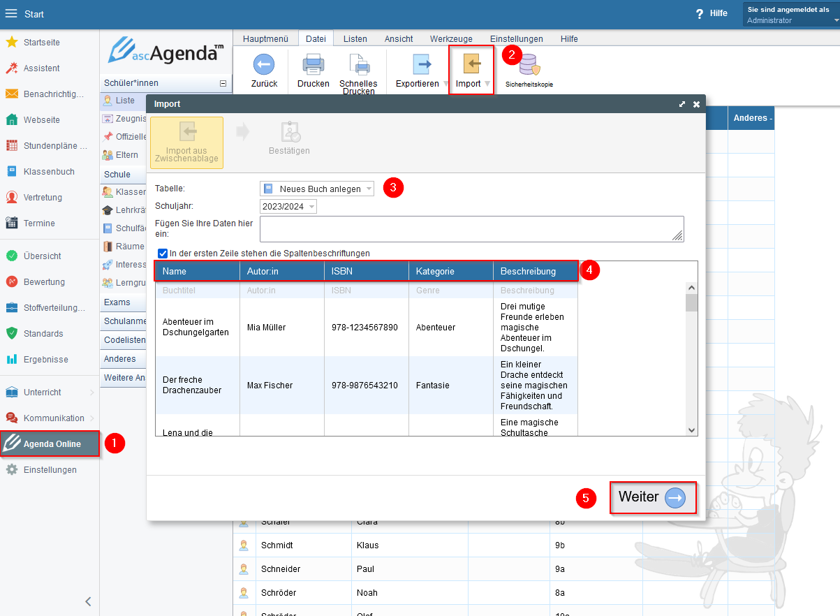Open the Schuljahr 2023/2024 dropdown

(288, 207)
